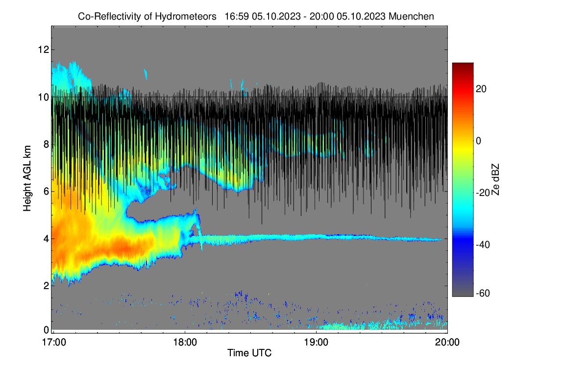Click the colorbar -20 tick label
Screen dimensions: 588x392
(x=481, y=193)
